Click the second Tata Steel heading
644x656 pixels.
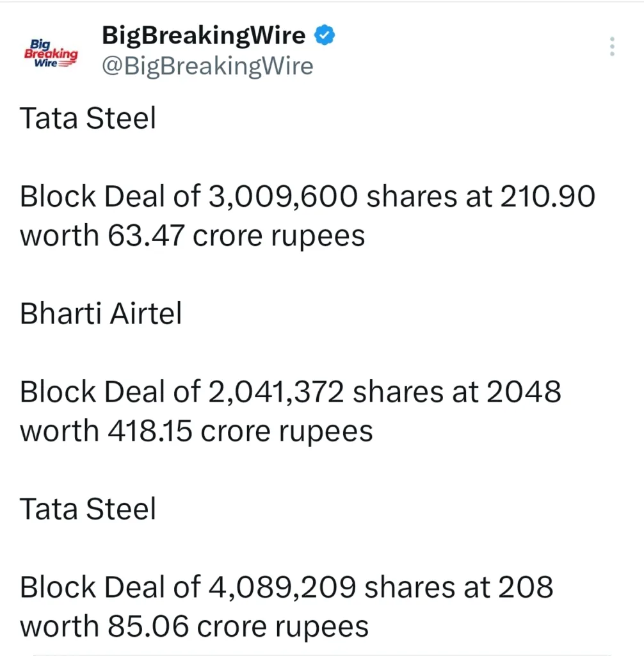coord(88,509)
